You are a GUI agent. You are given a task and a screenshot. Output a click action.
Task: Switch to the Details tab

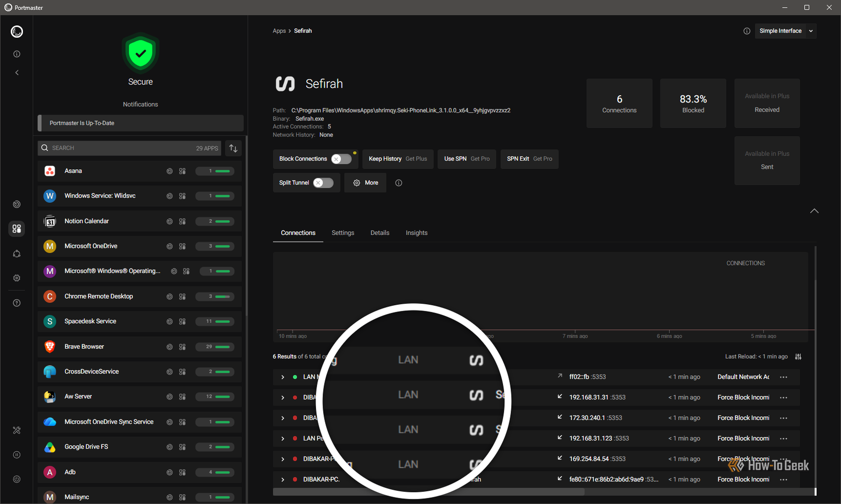pos(380,233)
